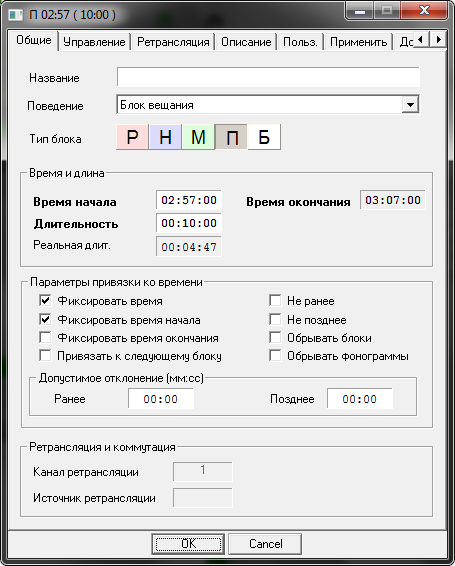Switch to the Ретрансляция tab
This screenshot has width=455, height=566.
coord(173,42)
